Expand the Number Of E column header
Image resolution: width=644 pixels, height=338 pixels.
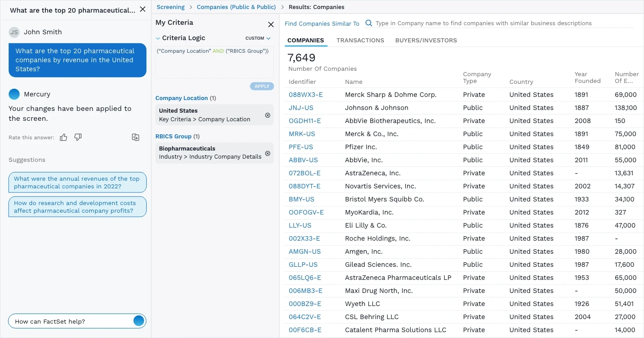pyautogui.click(x=627, y=77)
